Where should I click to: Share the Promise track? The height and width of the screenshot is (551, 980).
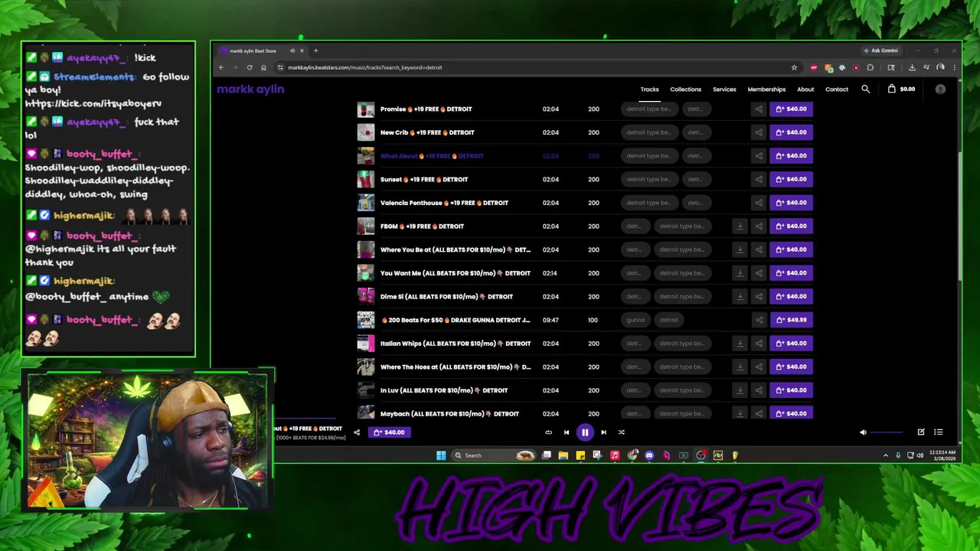tap(759, 109)
